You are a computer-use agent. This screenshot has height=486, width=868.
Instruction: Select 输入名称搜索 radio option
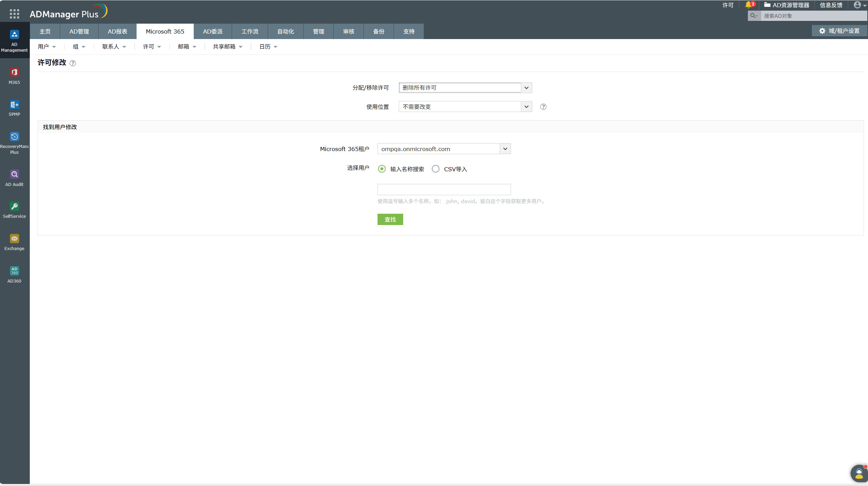point(382,169)
